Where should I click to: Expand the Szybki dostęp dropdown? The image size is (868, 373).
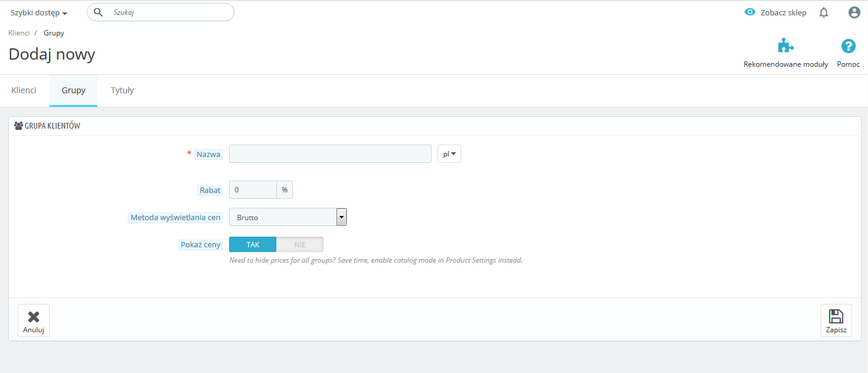(39, 12)
